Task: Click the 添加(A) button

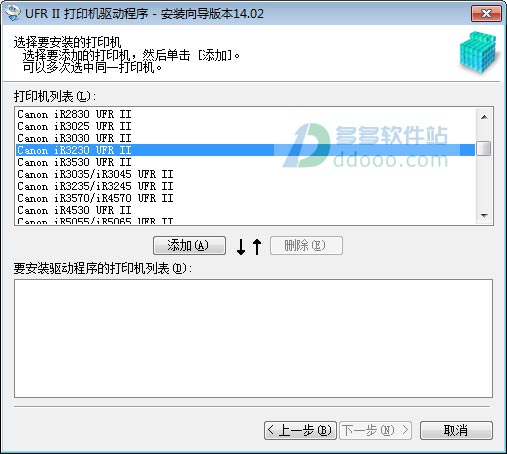Action: pyautogui.click(x=189, y=246)
